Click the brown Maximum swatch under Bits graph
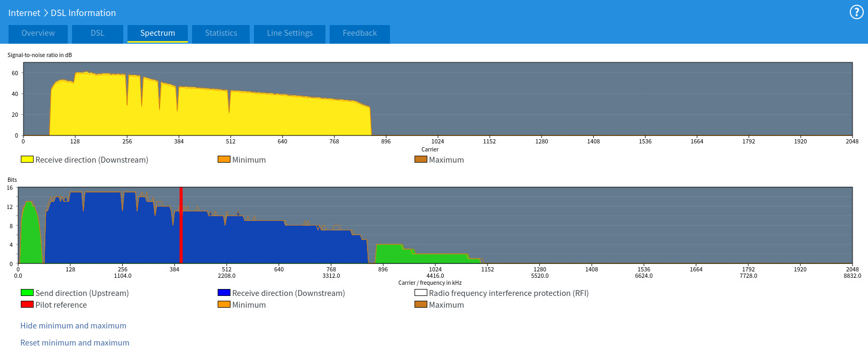The width and height of the screenshot is (868, 353). pyautogui.click(x=421, y=304)
